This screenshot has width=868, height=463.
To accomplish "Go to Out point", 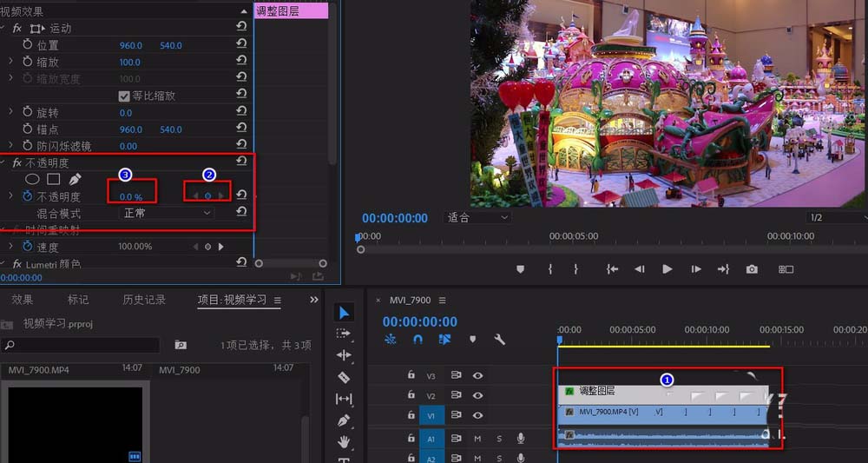I will (x=724, y=269).
